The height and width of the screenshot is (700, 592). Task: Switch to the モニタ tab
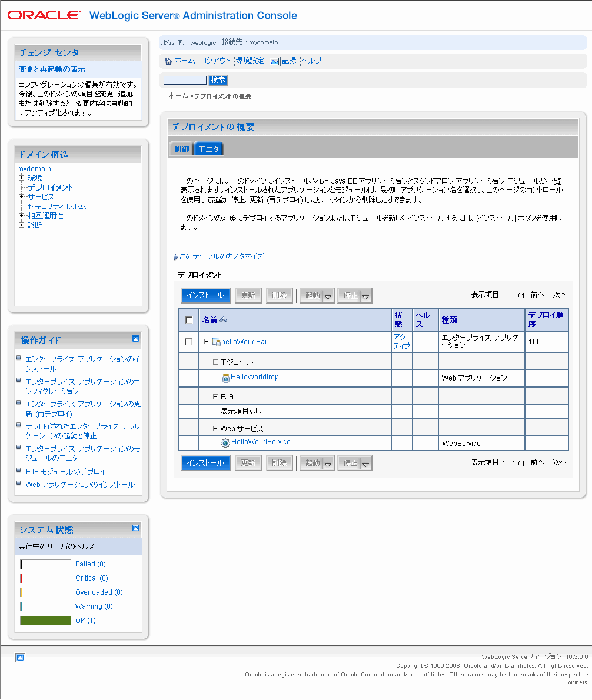208,149
